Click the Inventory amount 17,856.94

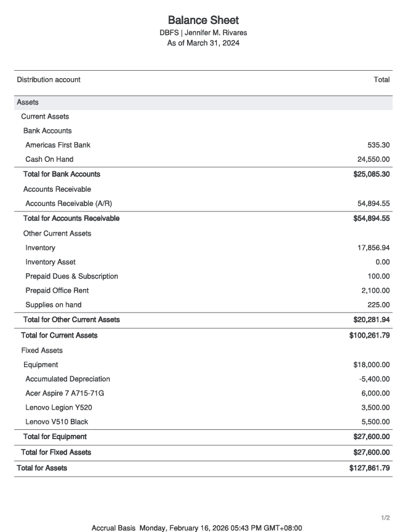[373, 248]
